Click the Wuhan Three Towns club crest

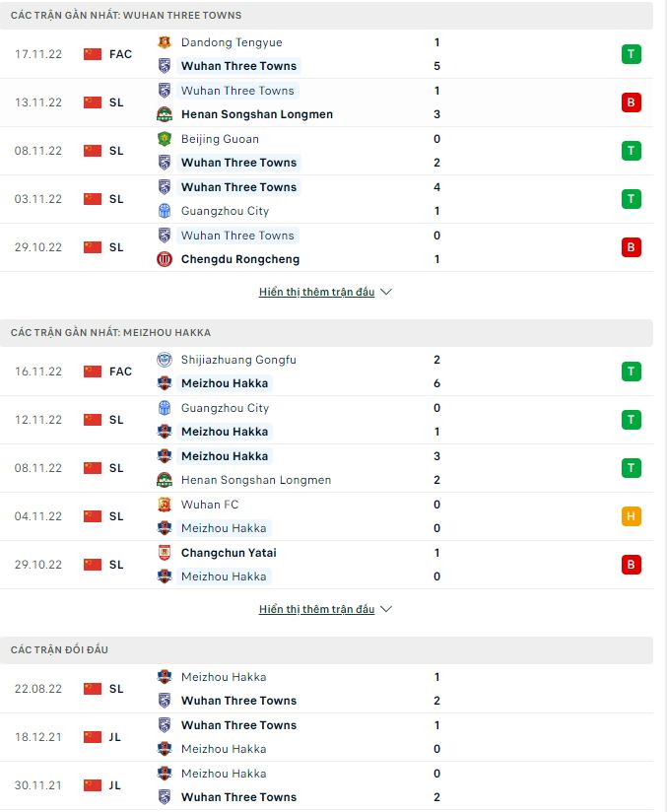tap(163, 67)
